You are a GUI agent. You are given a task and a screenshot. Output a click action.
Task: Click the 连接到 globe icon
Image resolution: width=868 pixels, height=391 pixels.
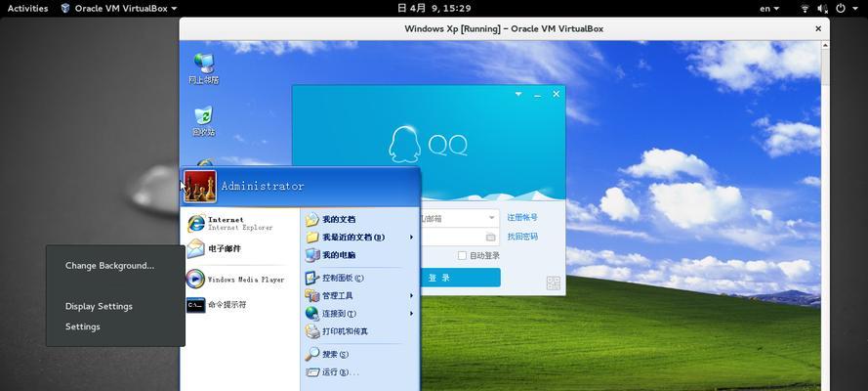(312, 314)
